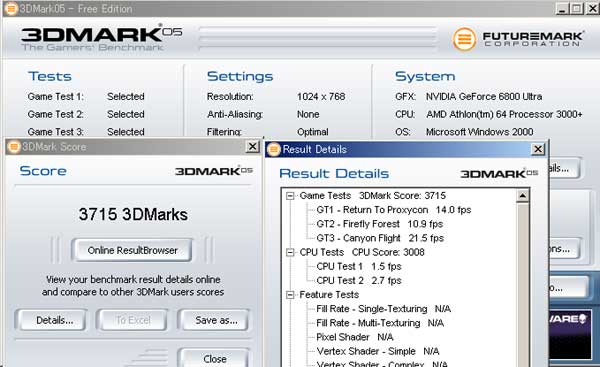Select GT2 - Firefly Forest row
The height and width of the screenshot is (367, 600).
(380, 224)
